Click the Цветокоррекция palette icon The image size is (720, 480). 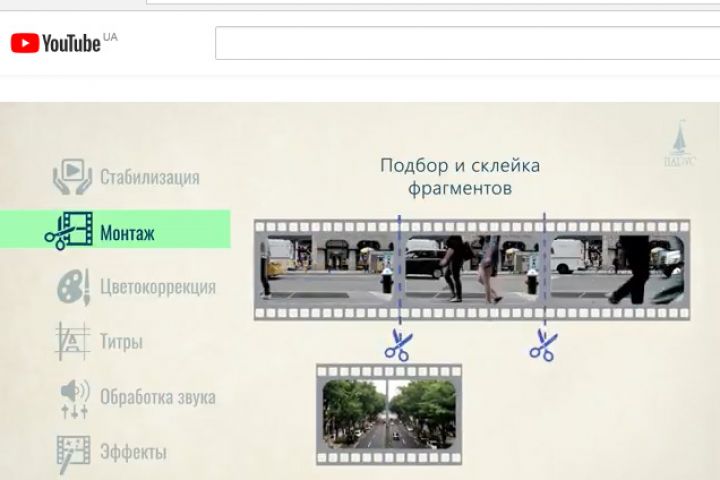[x=73, y=287]
